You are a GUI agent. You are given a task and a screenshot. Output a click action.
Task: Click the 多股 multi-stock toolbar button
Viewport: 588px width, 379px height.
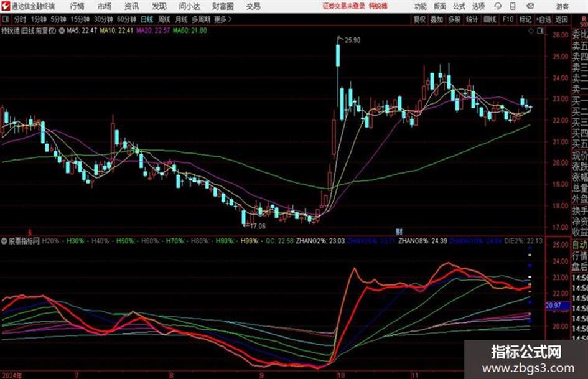(x=454, y=19)
